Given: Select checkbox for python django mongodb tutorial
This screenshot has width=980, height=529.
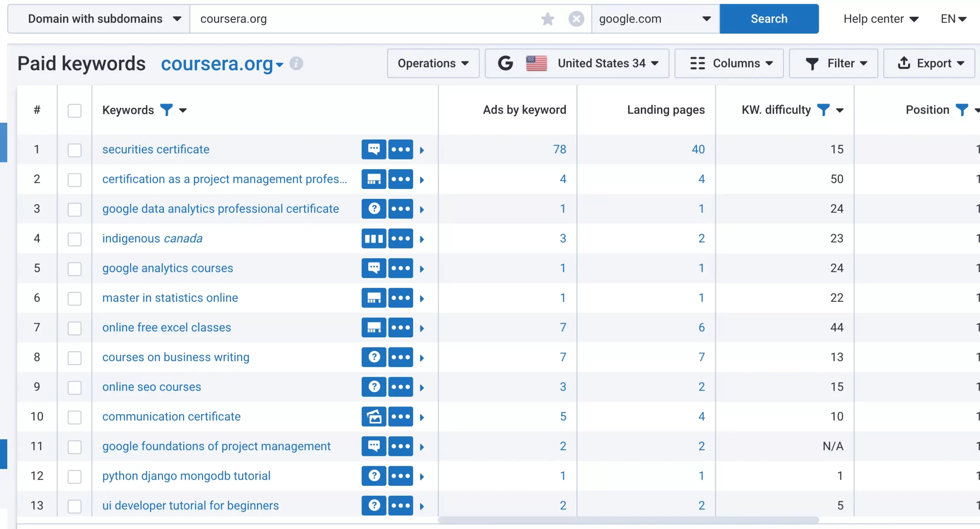Looking at the screenshot, I should coord(74,476).
